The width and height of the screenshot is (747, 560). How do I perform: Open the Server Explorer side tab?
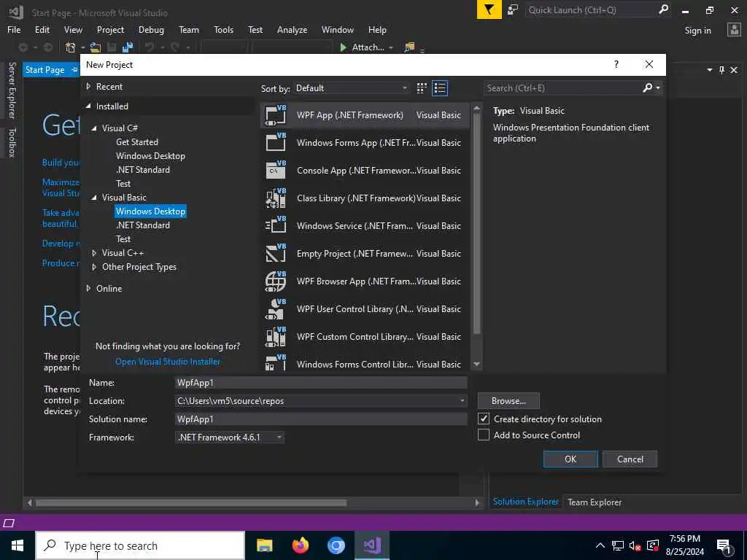12,90
